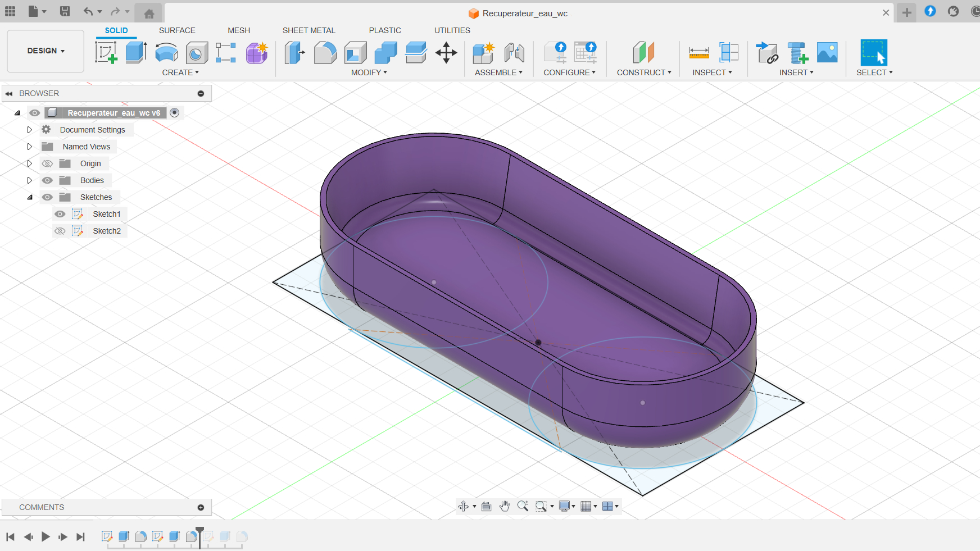Hide the Sketches folder
The height and width of the screenshot is (551, 980).
point(47,197)
